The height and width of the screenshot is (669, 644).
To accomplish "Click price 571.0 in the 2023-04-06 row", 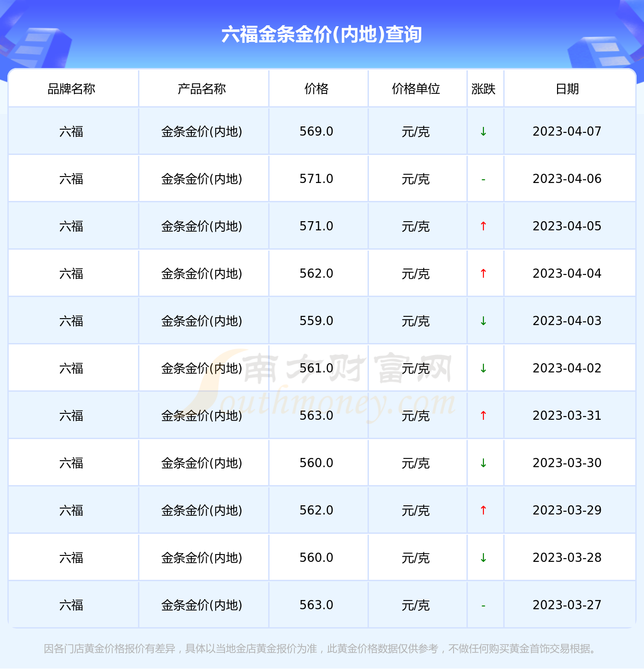I will (316, 179).
